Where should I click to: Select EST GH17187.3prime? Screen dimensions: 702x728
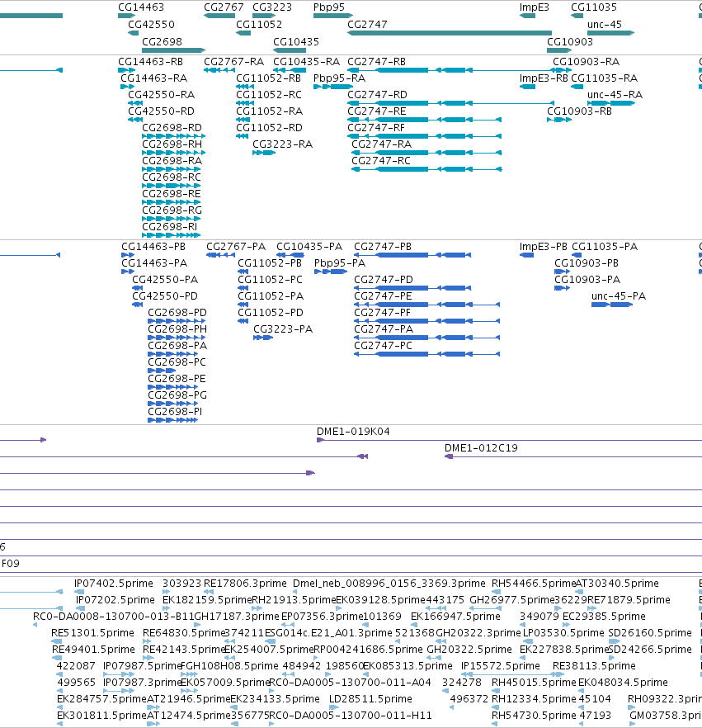(237, 616)
